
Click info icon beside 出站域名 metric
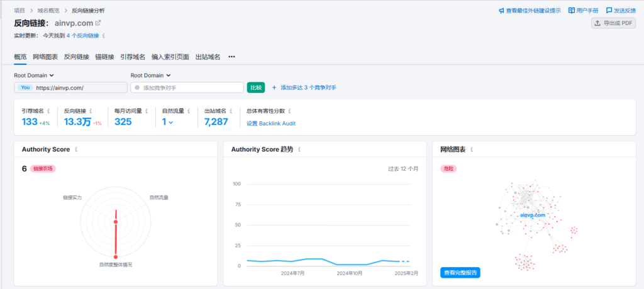[x=231, y=111]
